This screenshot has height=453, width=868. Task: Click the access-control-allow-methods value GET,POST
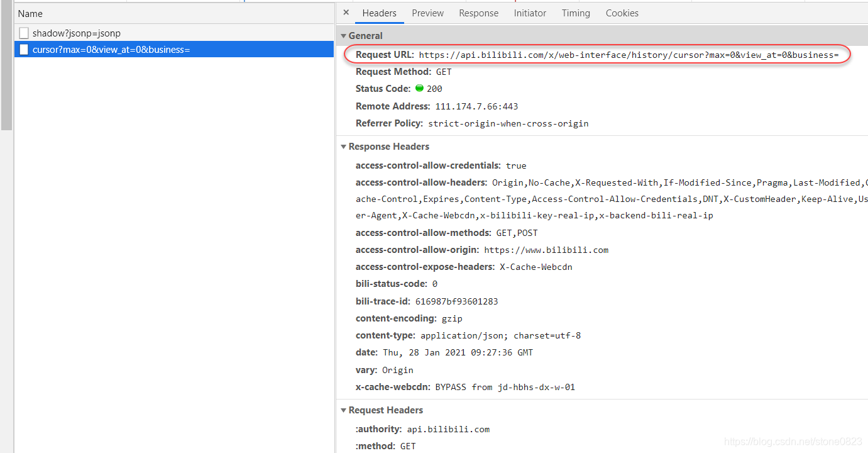pyautogui.click(x=517, y=233)
